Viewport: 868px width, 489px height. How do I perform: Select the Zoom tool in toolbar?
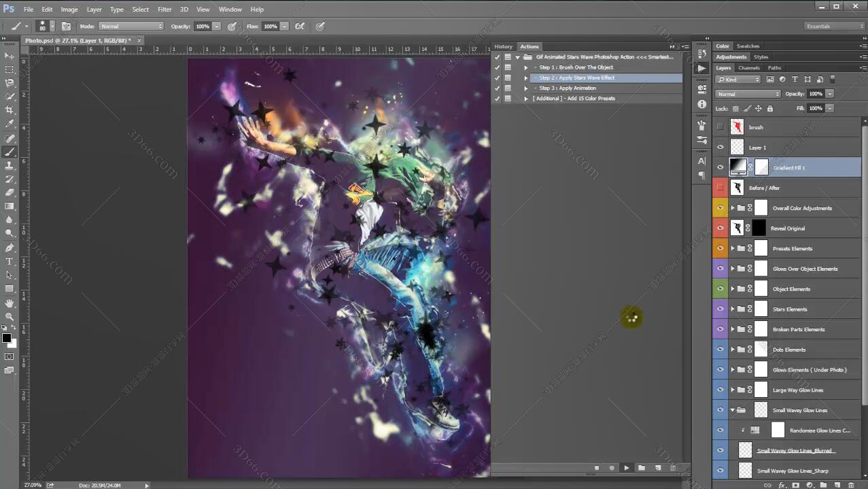(10, 316)
